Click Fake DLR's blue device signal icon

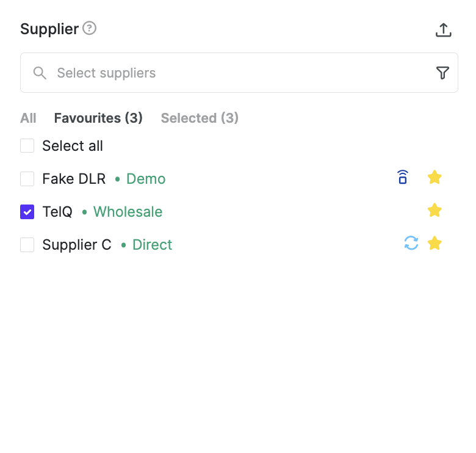(403, 177)
